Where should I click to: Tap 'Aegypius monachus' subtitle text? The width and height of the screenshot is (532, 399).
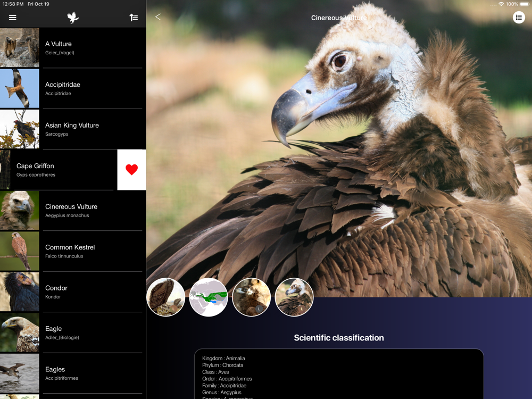coord(67,215)
